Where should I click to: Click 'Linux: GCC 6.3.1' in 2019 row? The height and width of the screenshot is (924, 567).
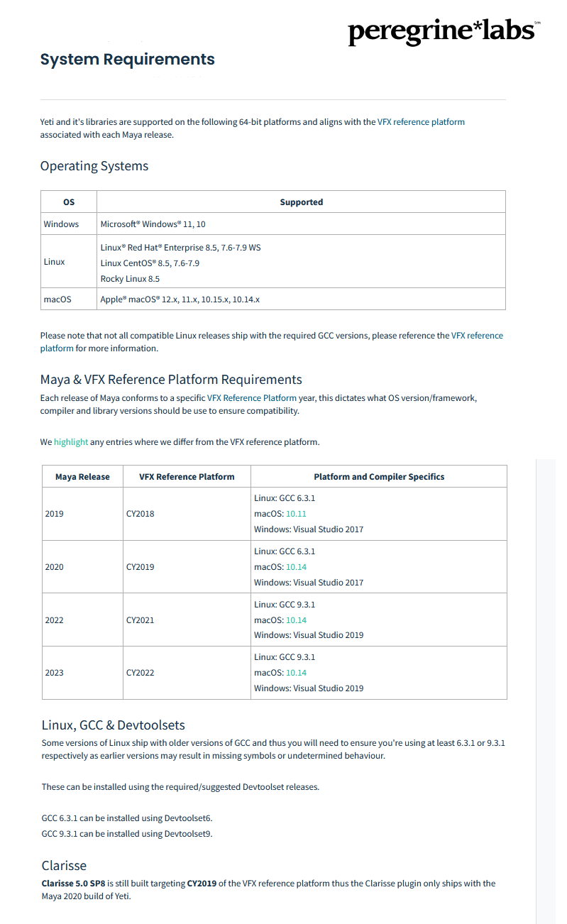click(x=285, y=498)
